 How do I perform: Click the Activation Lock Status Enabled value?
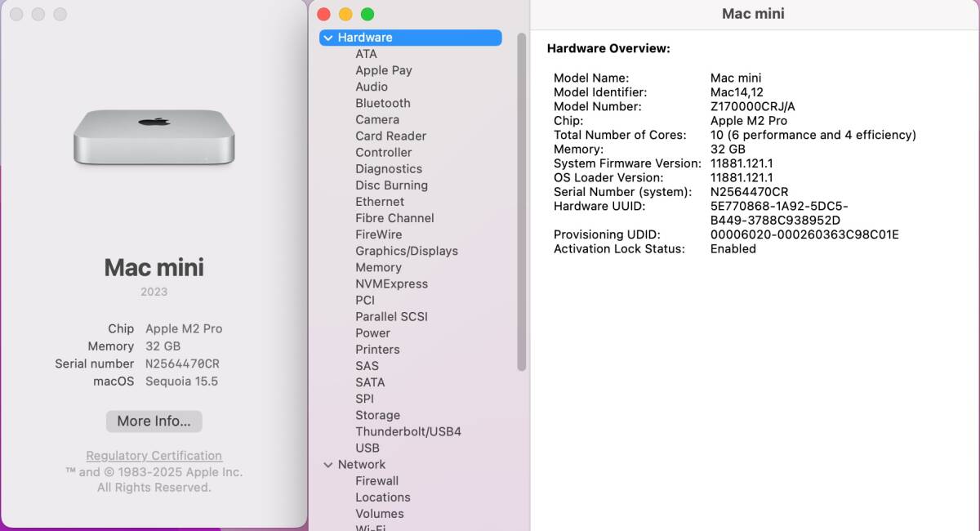coord(733,248)
